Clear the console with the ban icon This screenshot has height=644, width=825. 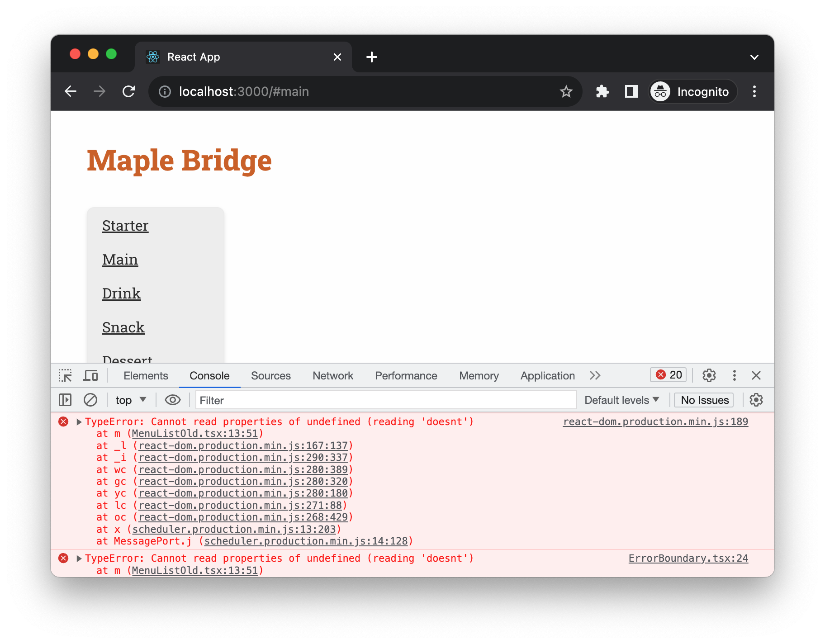[90, 400]
